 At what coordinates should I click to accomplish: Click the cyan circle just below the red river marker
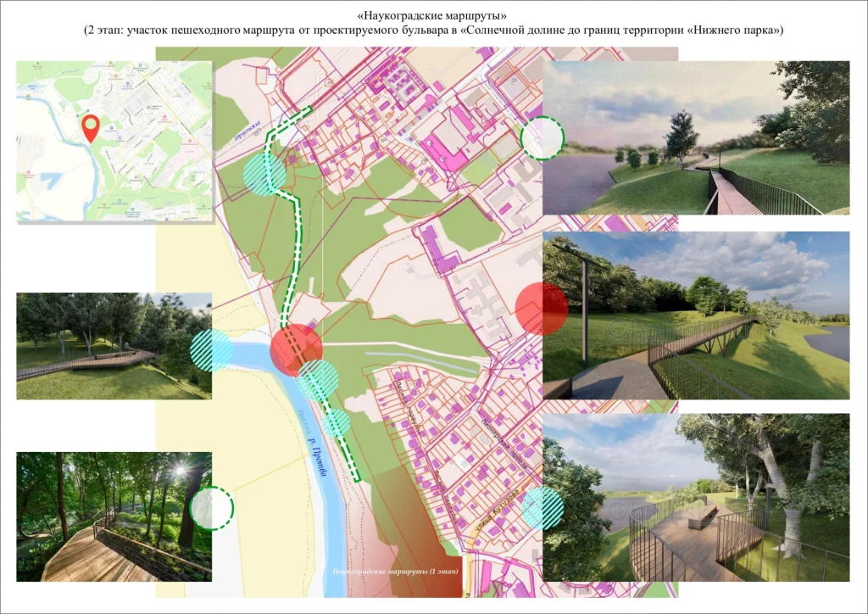(x=319, y=379)
